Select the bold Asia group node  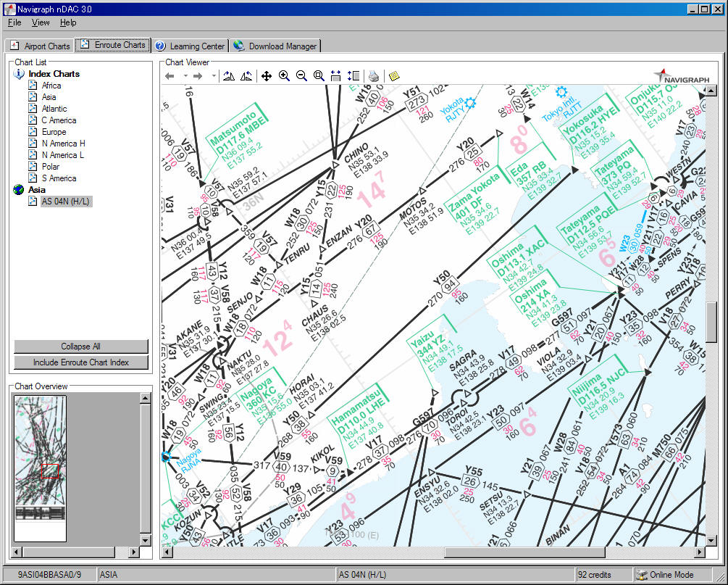click(37, 190)
